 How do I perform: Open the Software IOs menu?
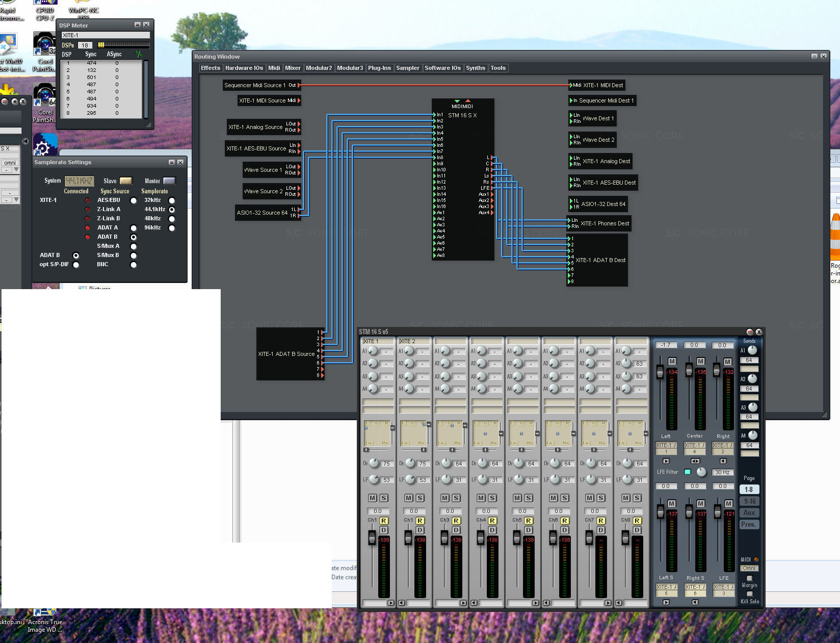point(442,68)
